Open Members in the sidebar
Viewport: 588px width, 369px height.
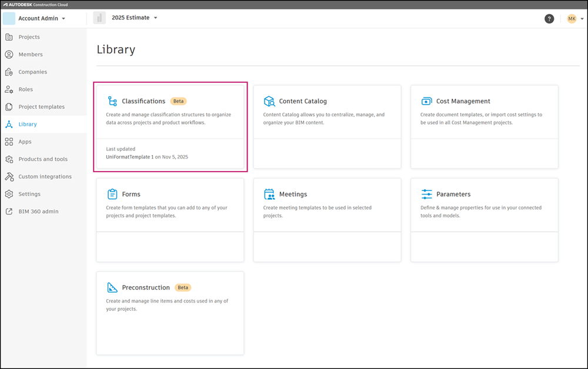point(31,54)
